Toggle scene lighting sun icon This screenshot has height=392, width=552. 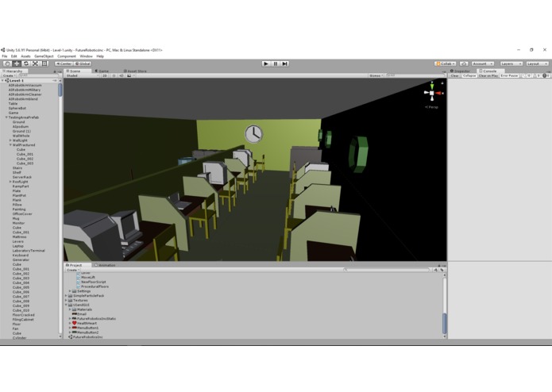click(x=114, y=75)
